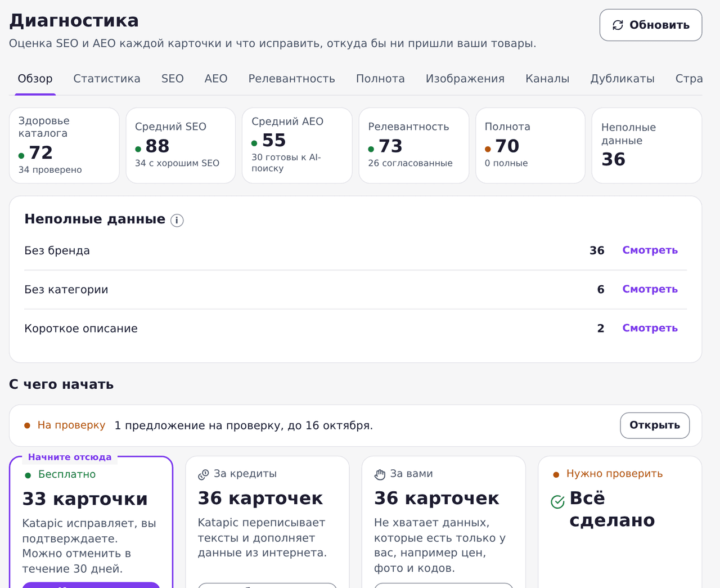
Task: Click the orange На проверку status label
Action: [71, 425]
